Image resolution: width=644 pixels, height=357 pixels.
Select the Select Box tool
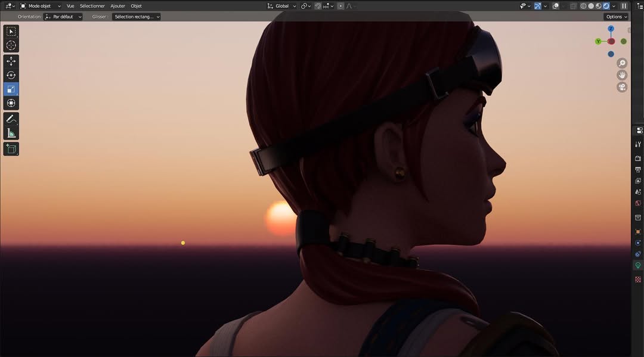pos(11,32)
